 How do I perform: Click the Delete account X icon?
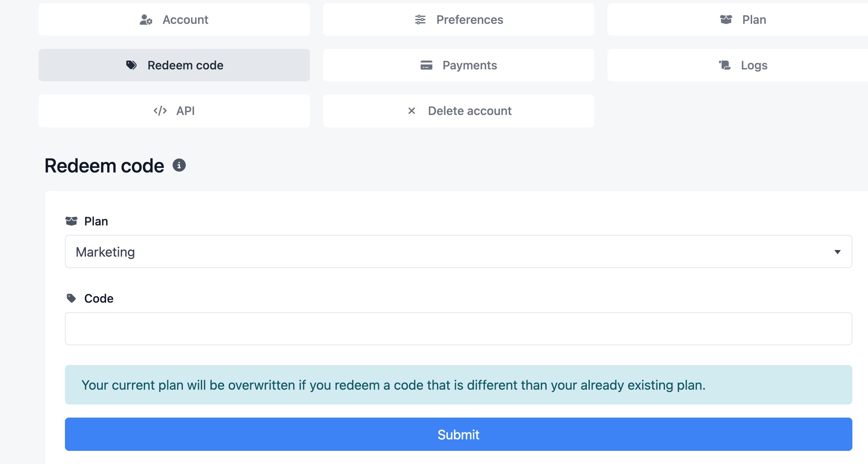click(411, 111)
